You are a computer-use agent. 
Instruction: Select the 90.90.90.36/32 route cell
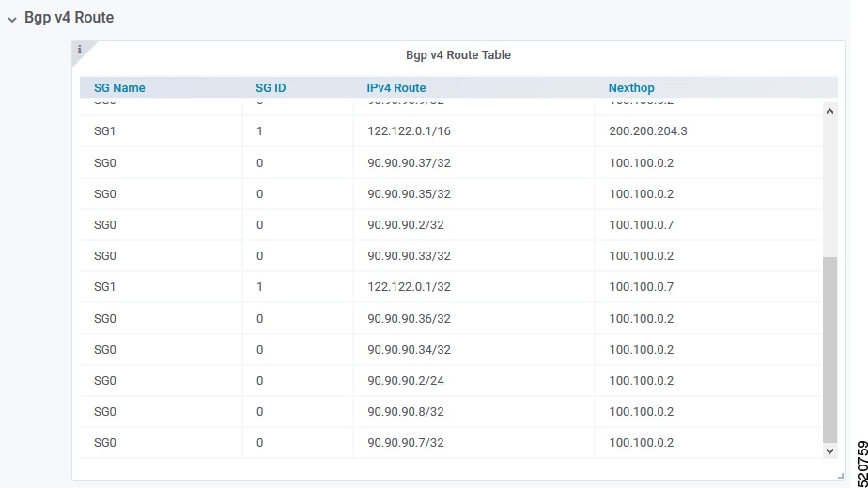coord(409,319)
